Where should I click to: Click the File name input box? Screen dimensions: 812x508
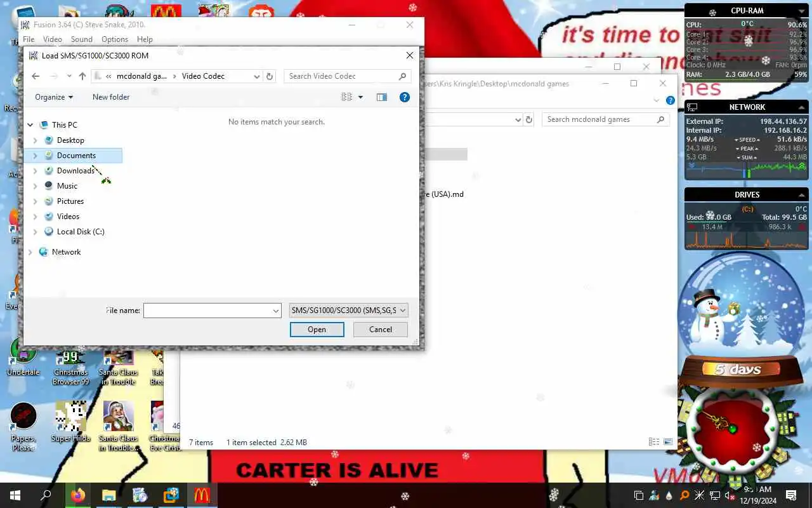[207, 311]
